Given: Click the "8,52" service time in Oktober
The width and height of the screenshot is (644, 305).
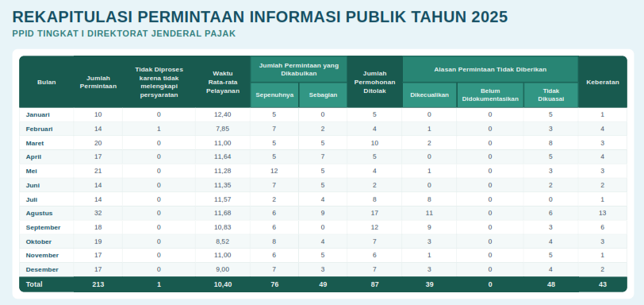Looking at the screenshot, I should [223, 241].
